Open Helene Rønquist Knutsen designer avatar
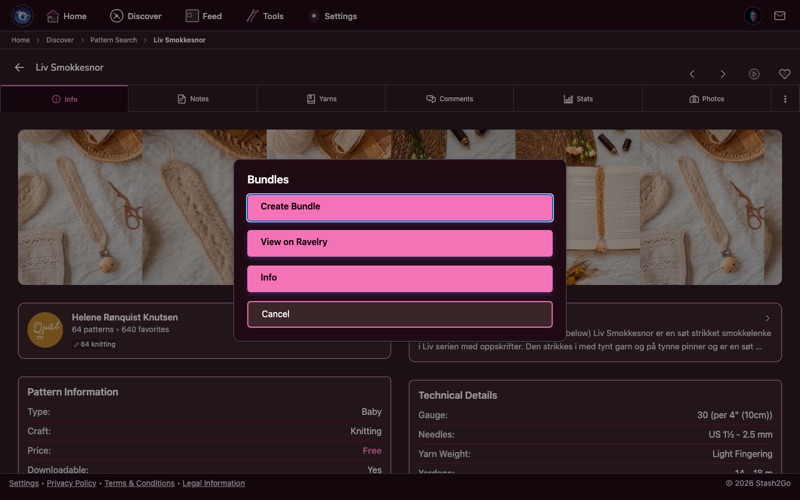This screenshot has height=500, width=800. pos(45,330)
